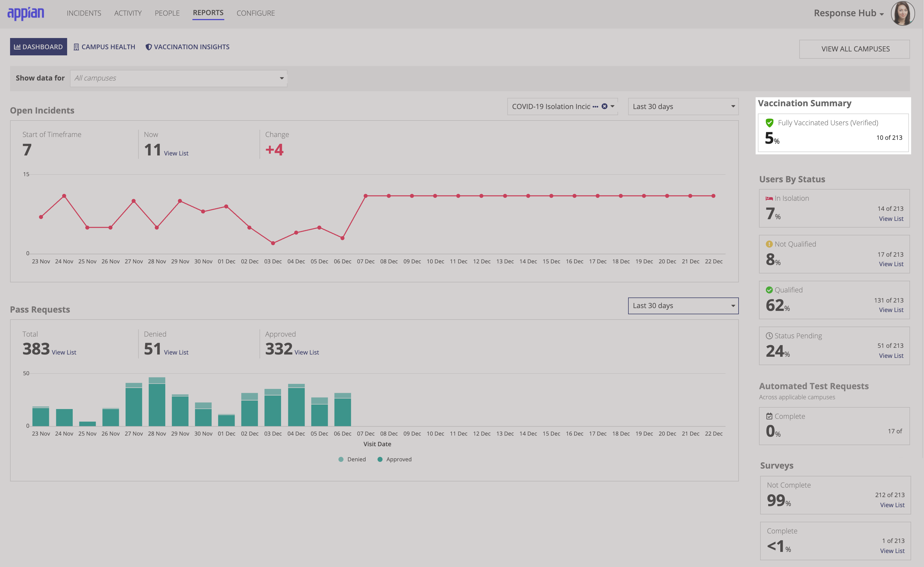Click the '212 of 213' surveys count
Viewport: 924px width, 567px height.
[890, 495]
